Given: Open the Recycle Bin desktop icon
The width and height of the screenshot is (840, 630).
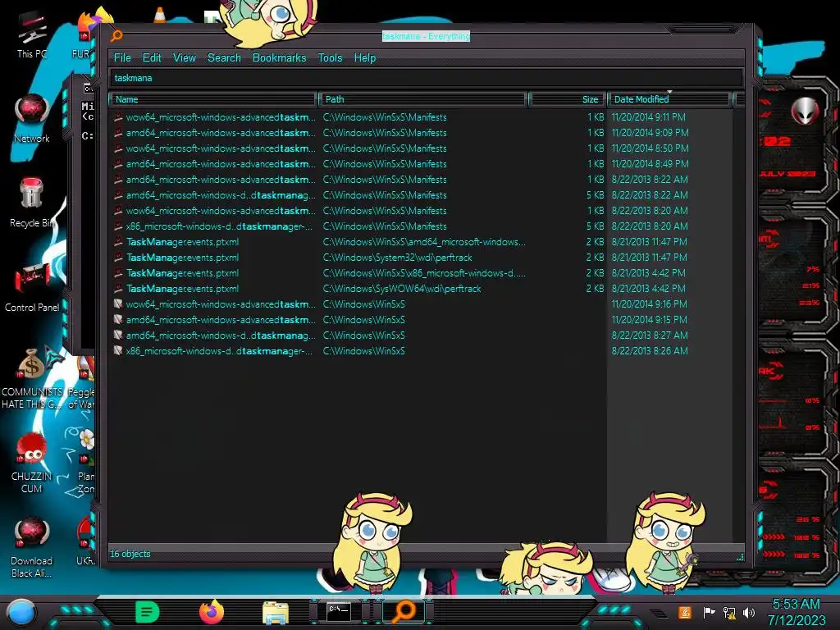Looking at the screenshot, I should [x=32, y=203].
